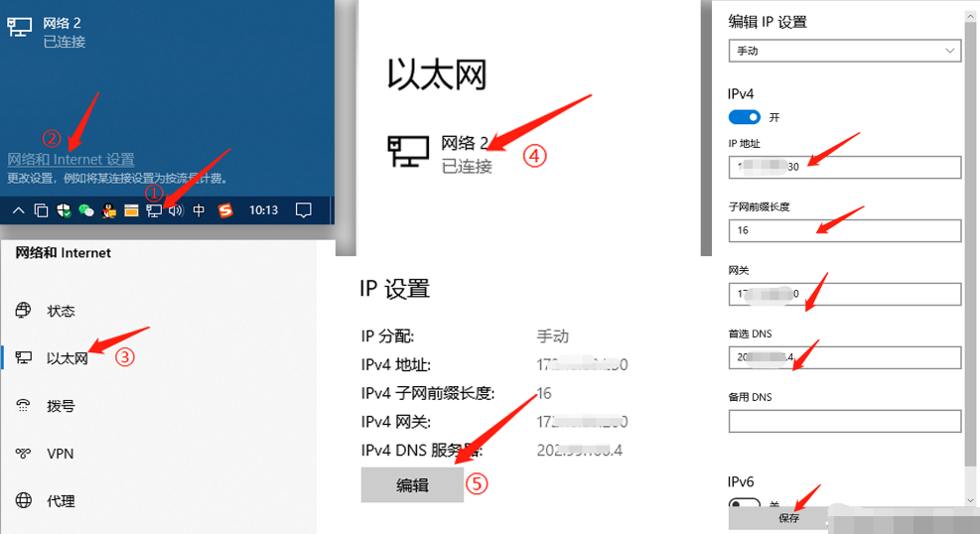Open 网络 2 under 以太网 heading

click(465, 144)
